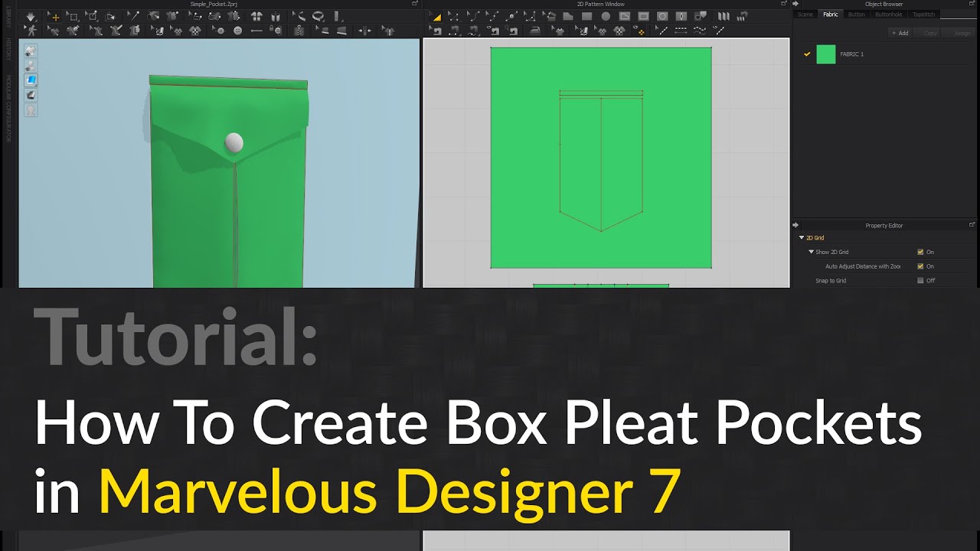Select the Polygon pattern tool
980x551 pixels.
pyautogui.click(x=567, y=17)
